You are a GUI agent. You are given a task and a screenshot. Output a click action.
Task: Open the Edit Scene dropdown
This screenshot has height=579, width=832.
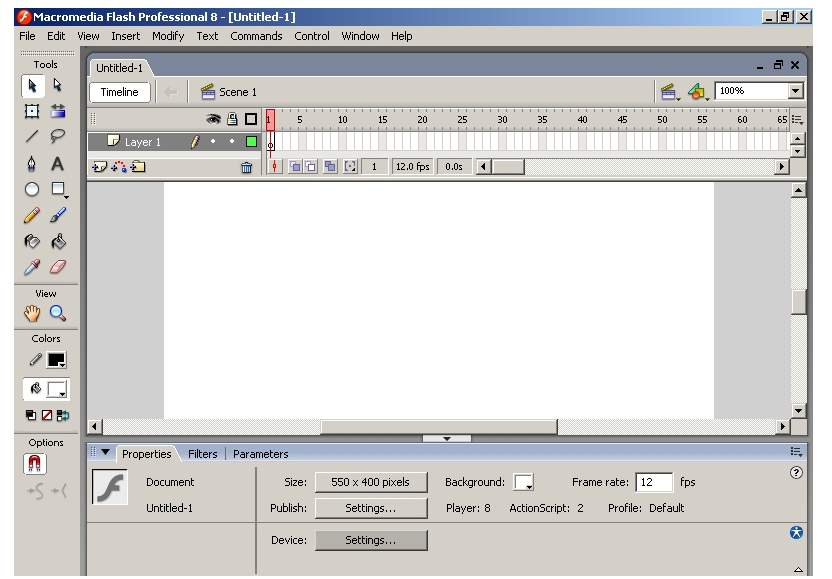click(x=670, y=92)
